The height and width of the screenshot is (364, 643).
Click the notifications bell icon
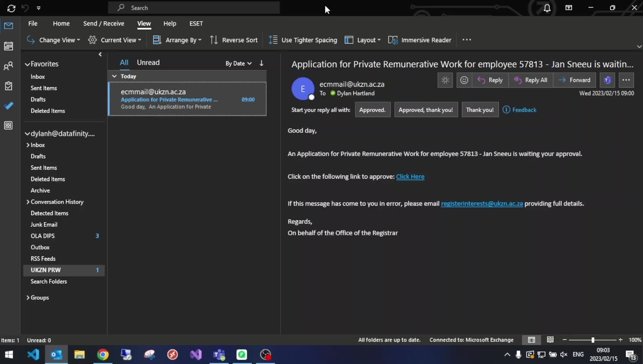pyautogui.click(x=547, y=8)
